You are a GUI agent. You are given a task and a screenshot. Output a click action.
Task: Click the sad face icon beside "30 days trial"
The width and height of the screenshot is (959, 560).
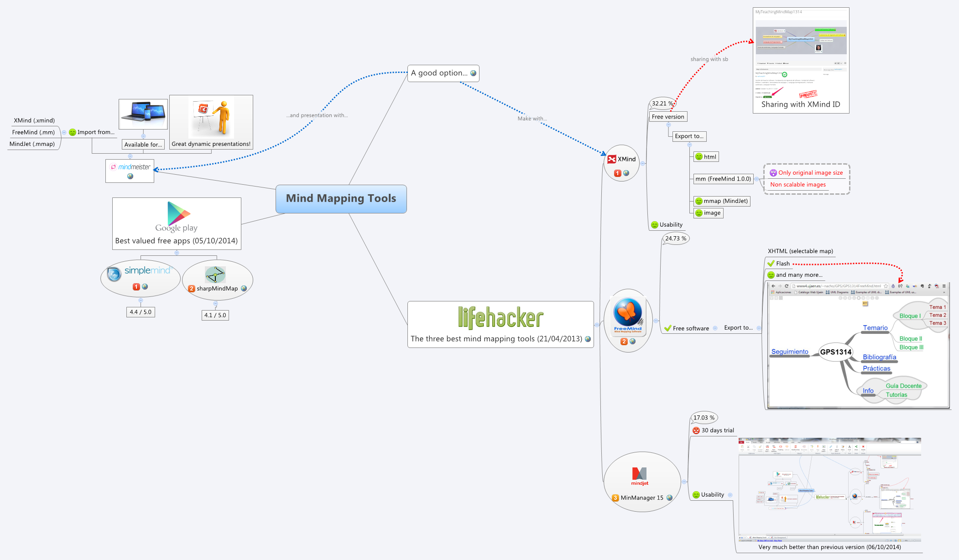[x=695, y=430]
